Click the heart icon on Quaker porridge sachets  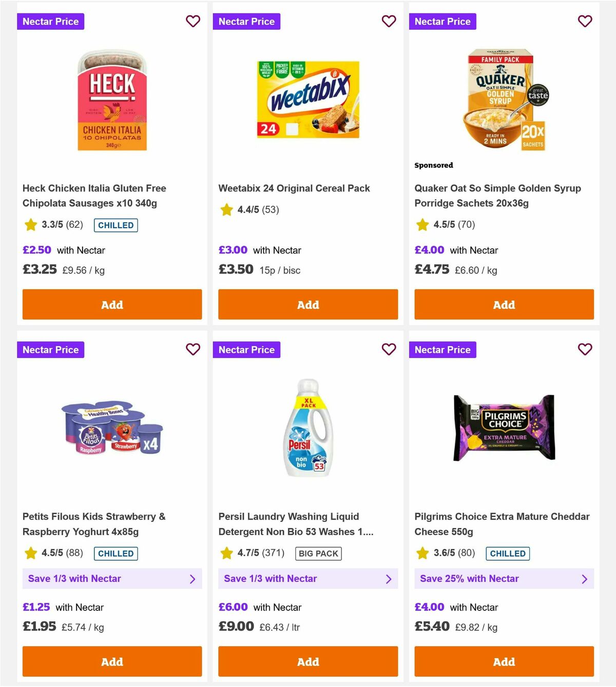[x=585, y=21]
